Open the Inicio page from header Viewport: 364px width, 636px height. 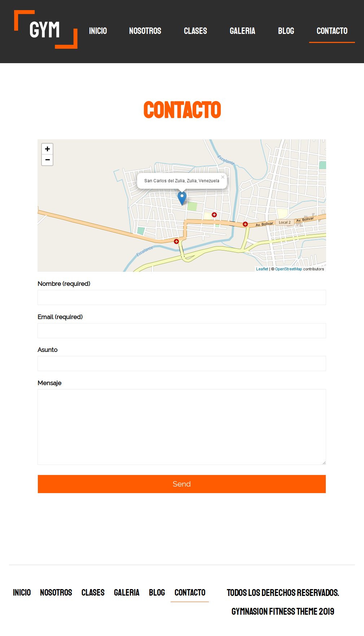click(x=98, y=31)
